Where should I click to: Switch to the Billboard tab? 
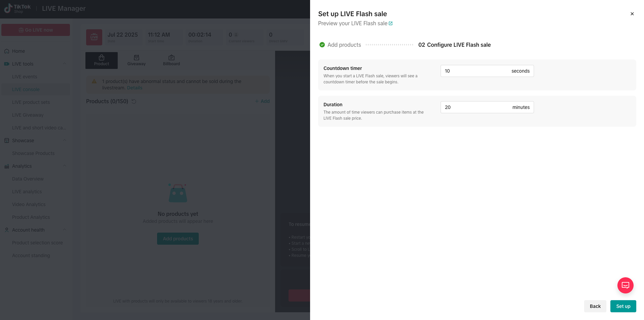pos(171,61)
